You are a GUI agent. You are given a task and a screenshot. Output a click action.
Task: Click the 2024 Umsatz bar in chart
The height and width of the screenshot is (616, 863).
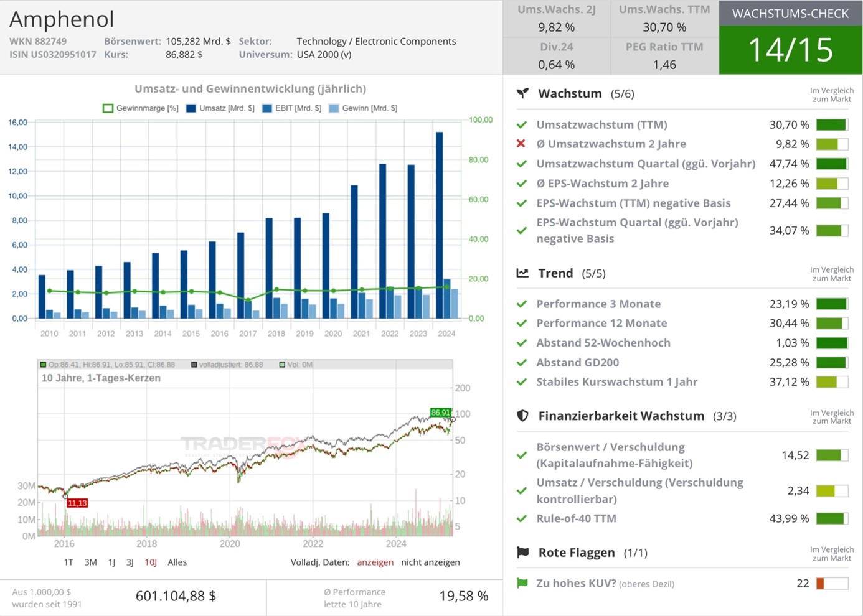click(440, 225)
